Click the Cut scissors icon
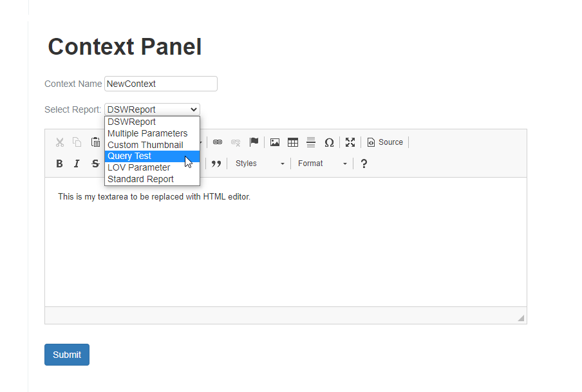The width and height of the screenshot is (582, 392). click(60, 142)
